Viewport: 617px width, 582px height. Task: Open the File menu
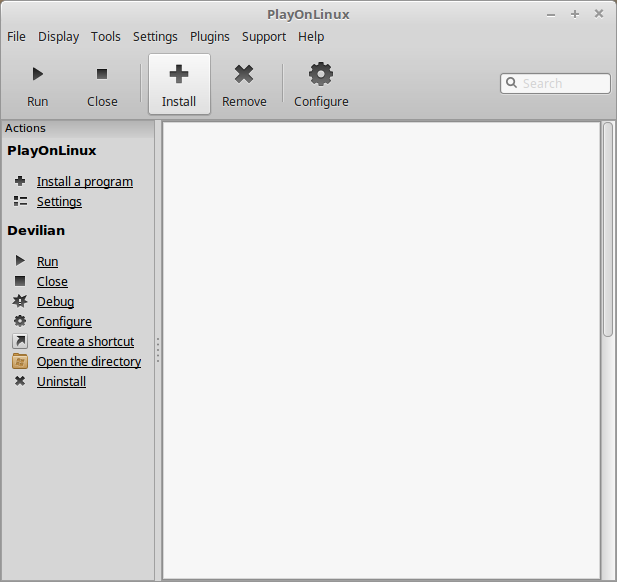17,37
